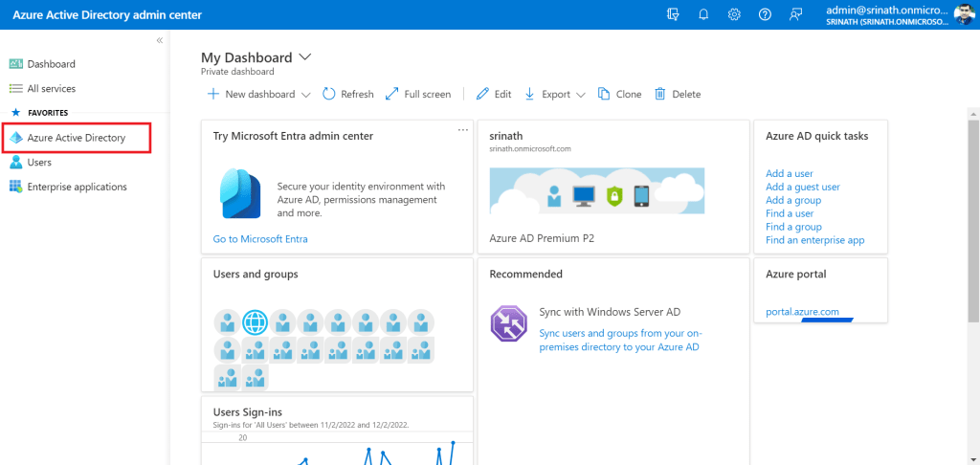The width and height of the screenshot is (980, 465).
Task: Expand the My Dashboard dropdown chevron
Action: 305,57
